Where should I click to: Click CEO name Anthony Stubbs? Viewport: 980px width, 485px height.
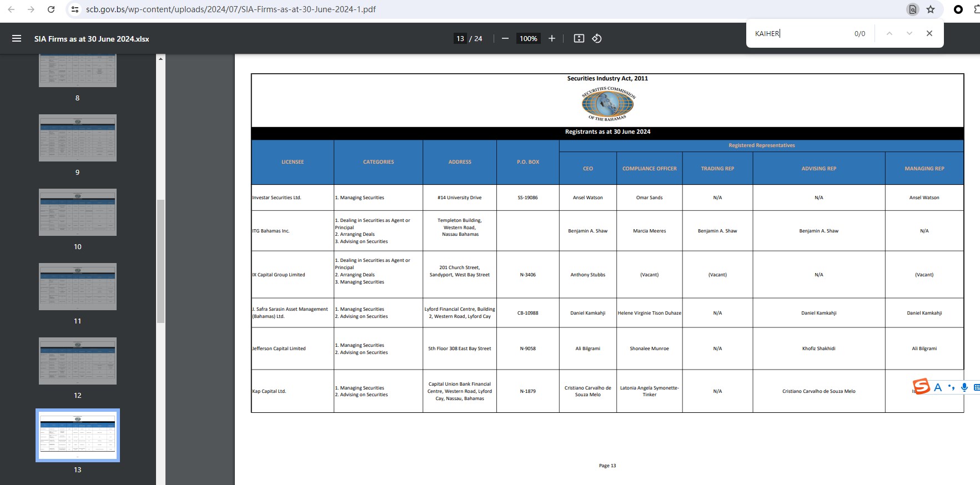(588, 275)
